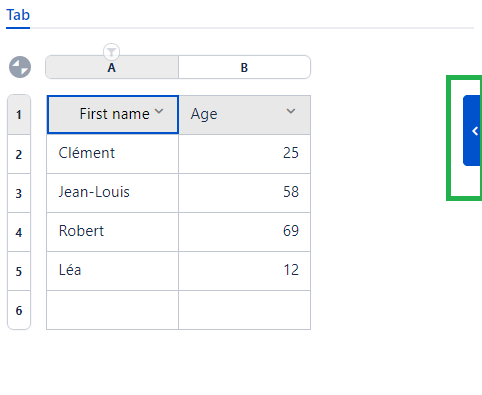Click the cell containing 69
The width and height of the screenshot is (482, 395).
coord(245,232)
